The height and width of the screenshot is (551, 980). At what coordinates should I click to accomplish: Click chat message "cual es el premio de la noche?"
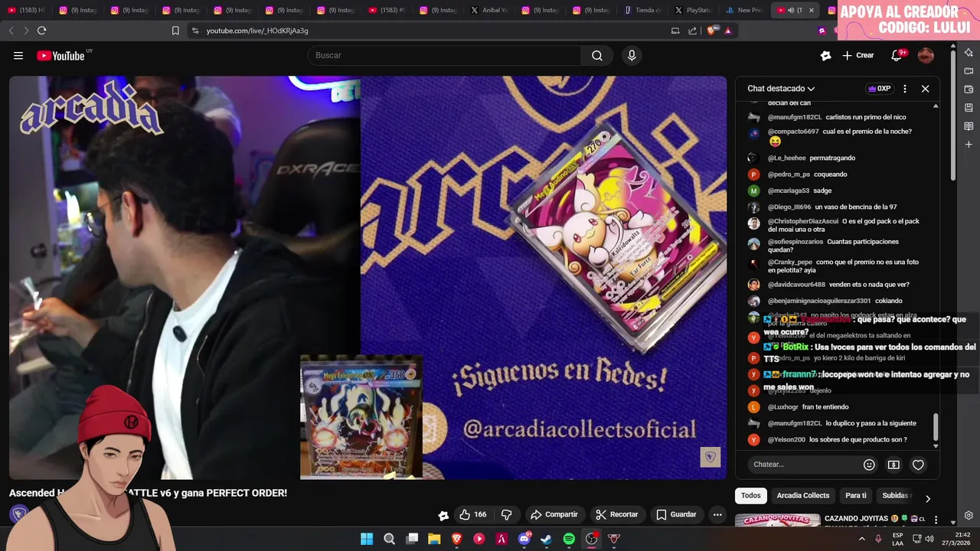click(867, 132)
